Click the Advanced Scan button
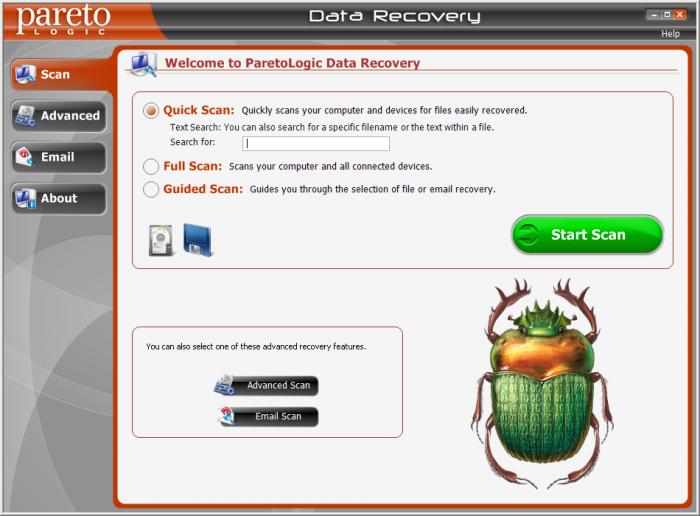700x516 pixels. coord(267,385)
